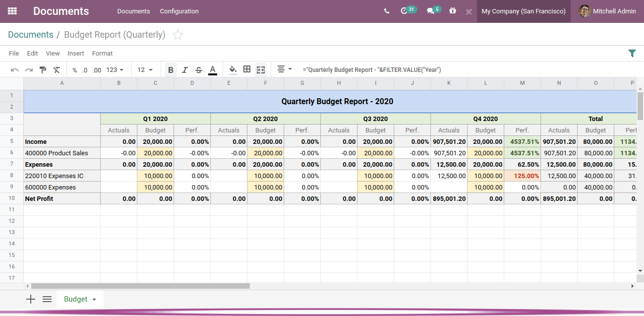The height and width of the screenshot is (316, 644).
Task: Open the View menu
Action: tap(53, 53)
